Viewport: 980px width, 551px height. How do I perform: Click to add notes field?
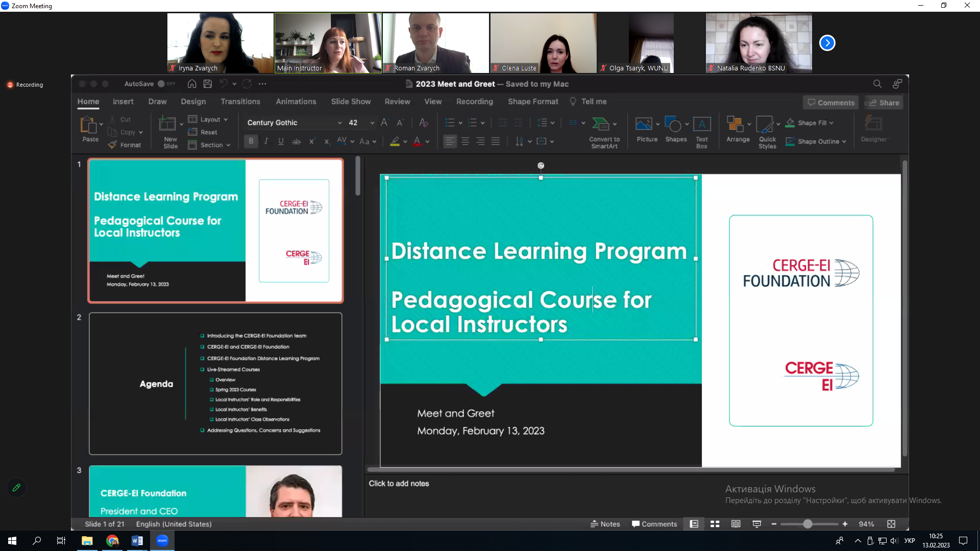point(399,483)
